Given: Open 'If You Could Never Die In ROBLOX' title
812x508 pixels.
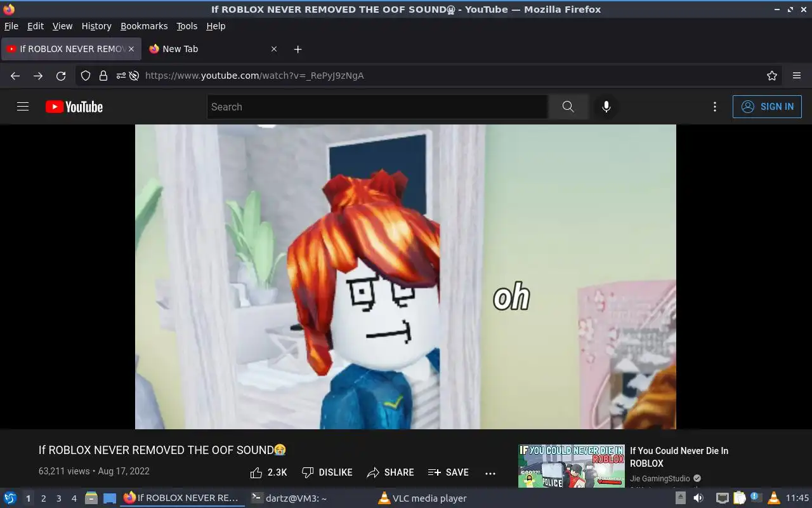Looking at the screenshot, I should coord(679,457).
